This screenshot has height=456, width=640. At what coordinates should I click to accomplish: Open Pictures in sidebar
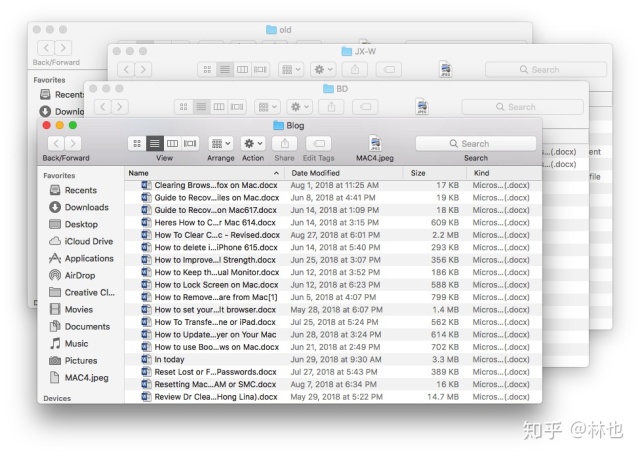point(73,361)
